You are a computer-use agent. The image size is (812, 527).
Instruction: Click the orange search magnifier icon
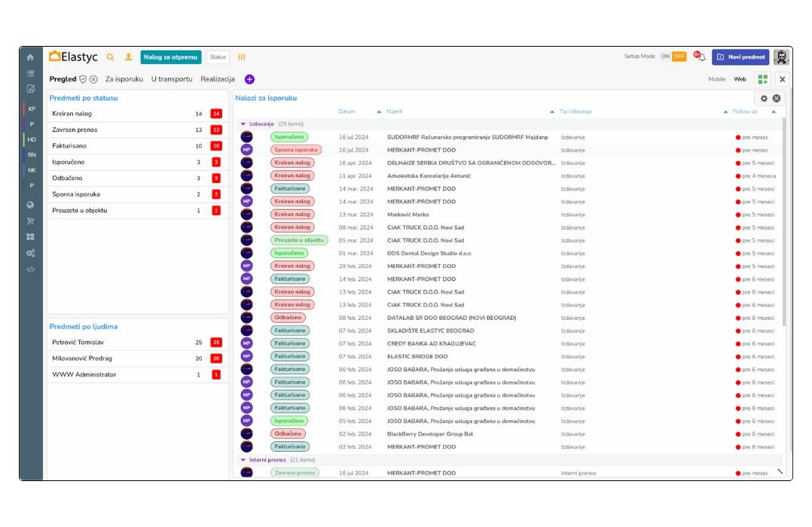111,57
